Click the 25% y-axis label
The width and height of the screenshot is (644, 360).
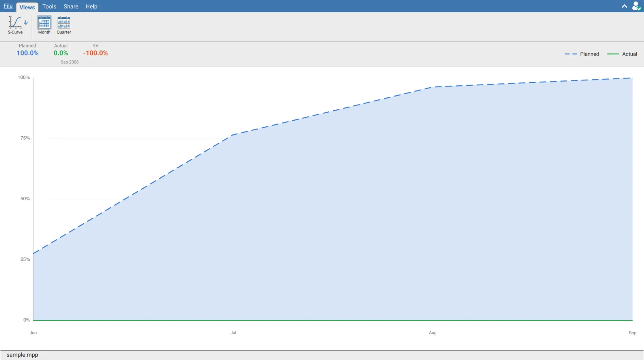click(25, 259)
